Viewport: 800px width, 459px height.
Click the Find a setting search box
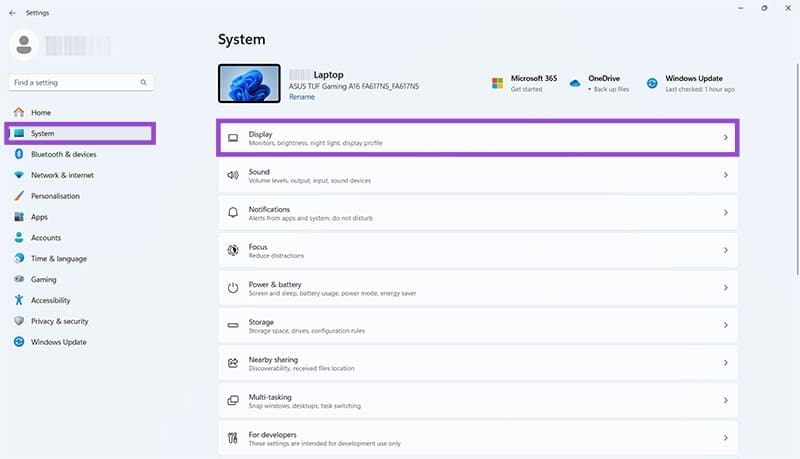[x=75, y=82]
